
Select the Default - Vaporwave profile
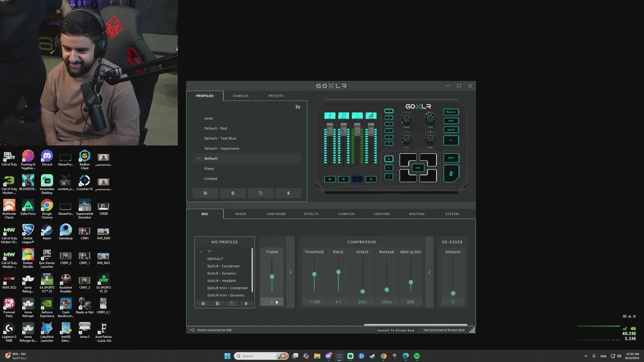pyautogui.click(x=221, y=148)
